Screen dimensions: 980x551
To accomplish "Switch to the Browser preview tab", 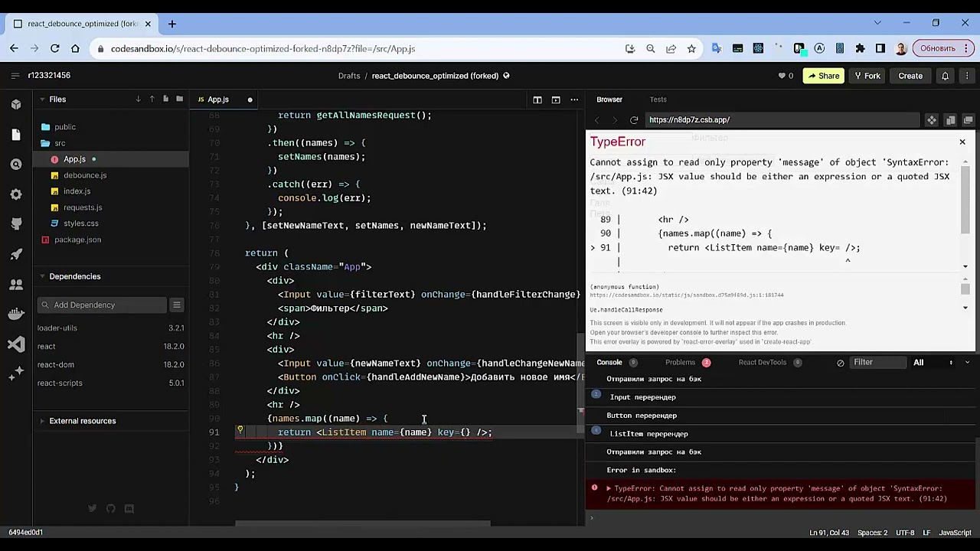I will click(x=609, y=99).
